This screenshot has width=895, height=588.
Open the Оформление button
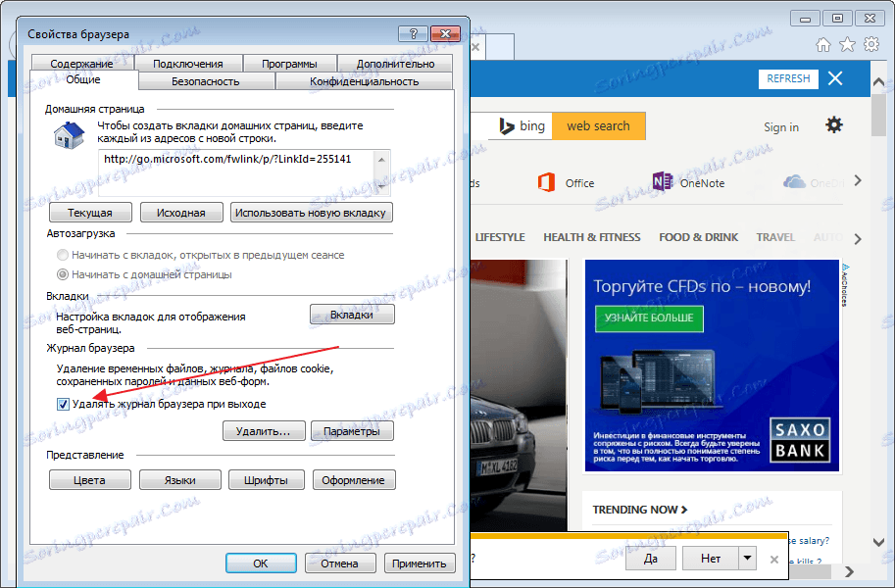(x=353, y=480)
